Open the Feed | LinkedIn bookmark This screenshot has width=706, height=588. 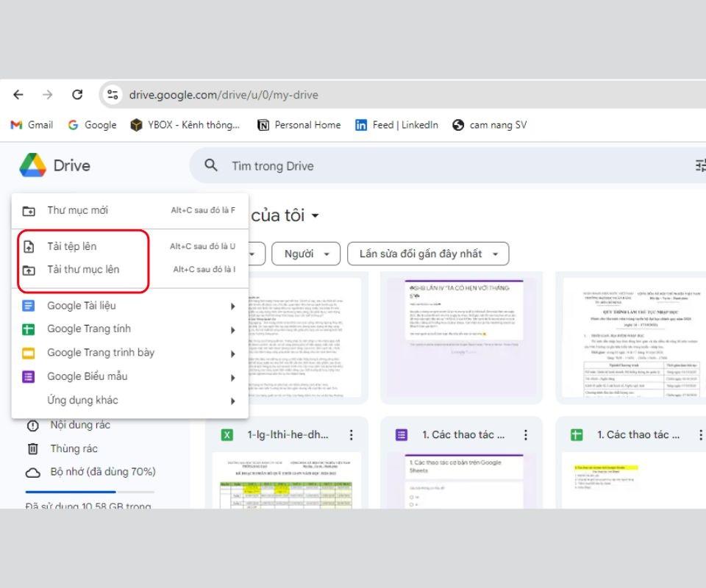click(x=396, y=125)
